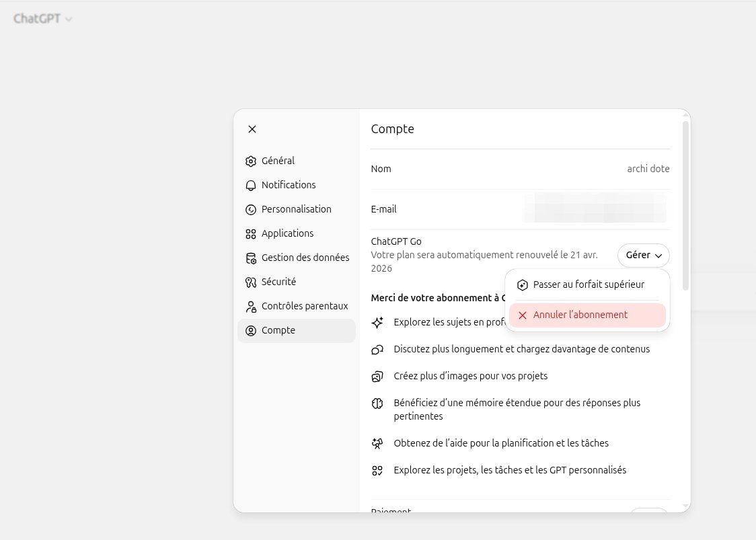Viewport: 756px width, 540px height.
Task: Open the Personnalisation tab
Action: point(297,209)
